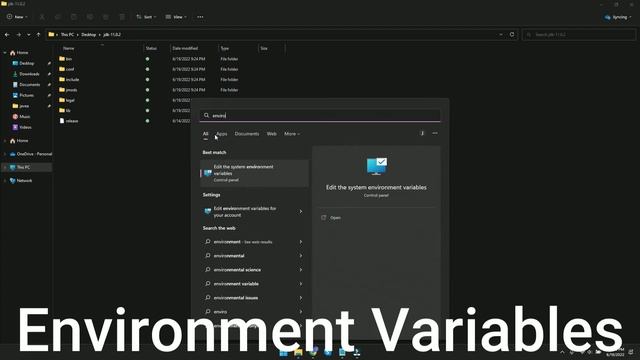Click the Desktop breadcrumb in address bar
640x360 pixels.
(89, 35)
